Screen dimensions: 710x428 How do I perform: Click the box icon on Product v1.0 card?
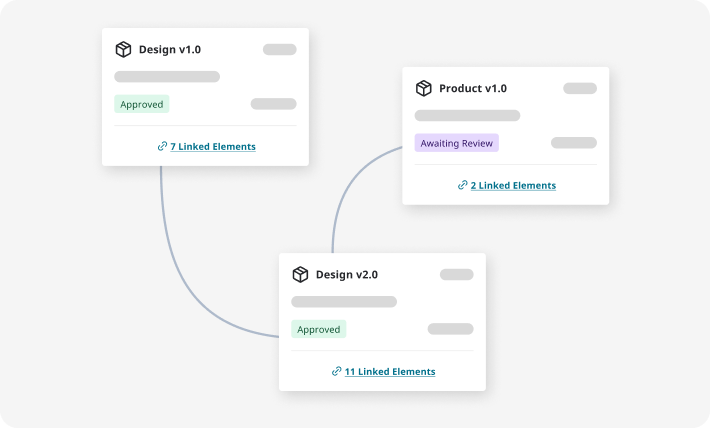pos(423,88)
